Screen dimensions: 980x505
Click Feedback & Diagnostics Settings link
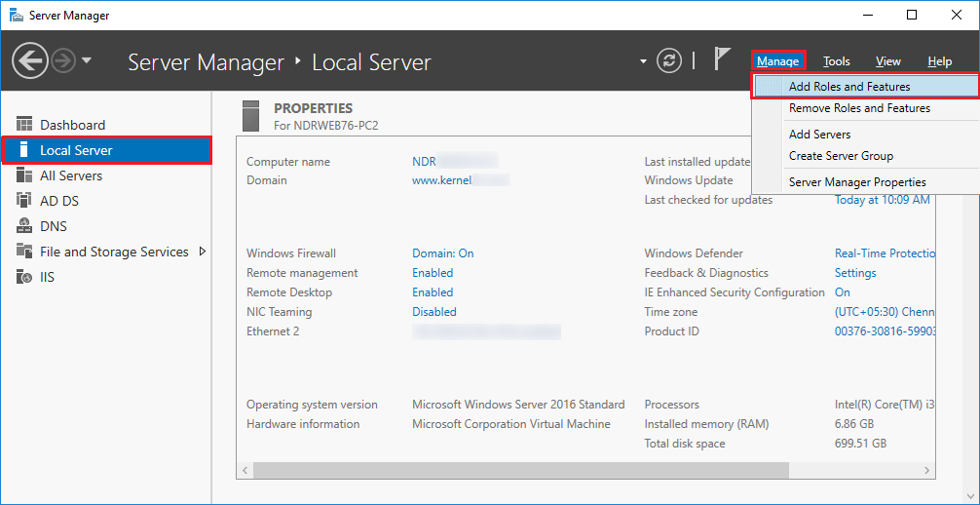click(855, 273)
